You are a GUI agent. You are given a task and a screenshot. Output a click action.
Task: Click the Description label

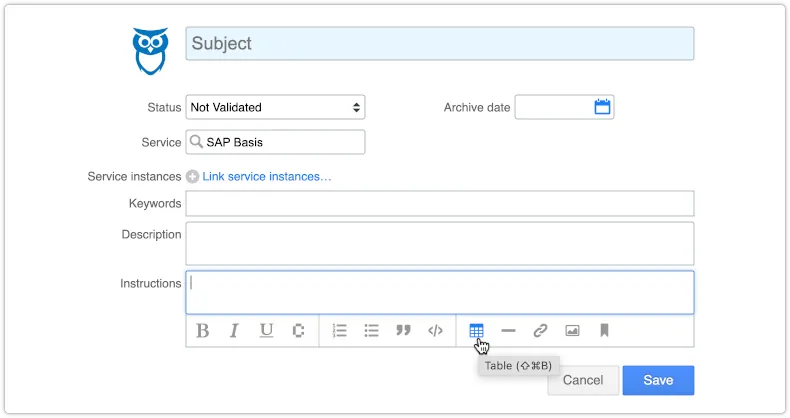click(x=151, y=235)
